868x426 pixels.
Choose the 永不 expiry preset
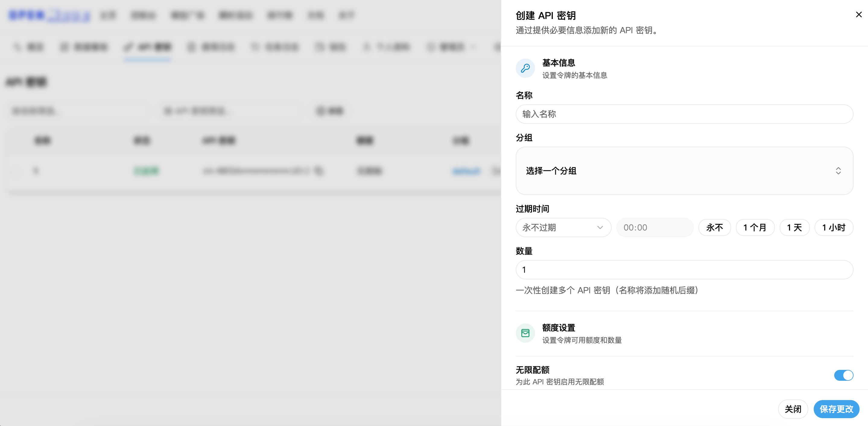coord(714,227)
